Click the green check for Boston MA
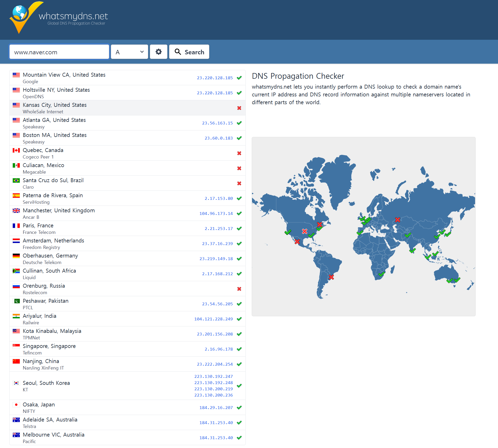498x448 pixels. (239, 138)
